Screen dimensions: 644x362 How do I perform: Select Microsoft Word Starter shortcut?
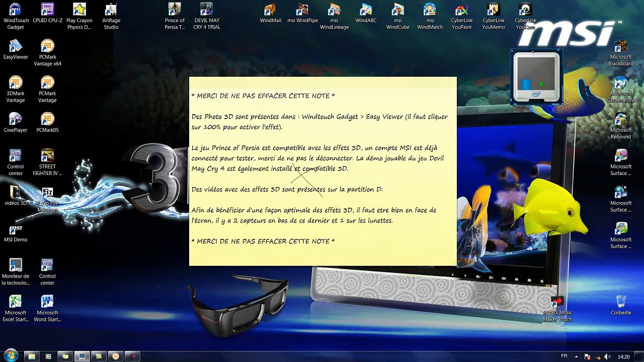47,308
